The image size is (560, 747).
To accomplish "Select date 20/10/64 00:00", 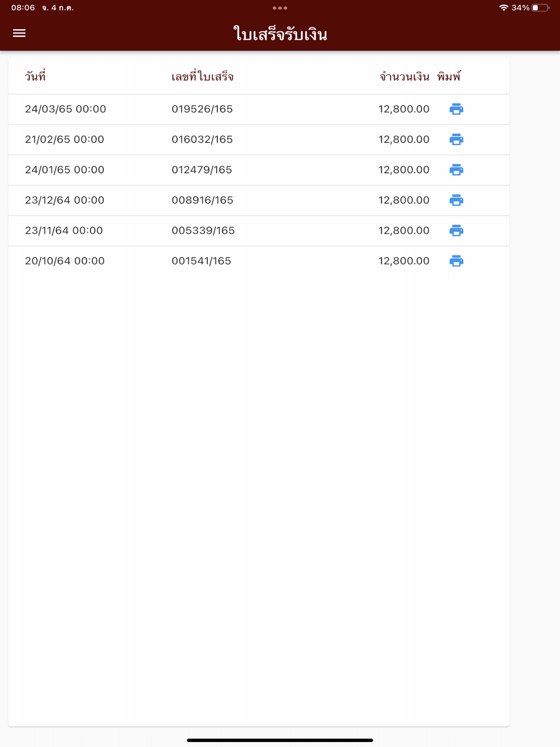I will coord(65,260).
